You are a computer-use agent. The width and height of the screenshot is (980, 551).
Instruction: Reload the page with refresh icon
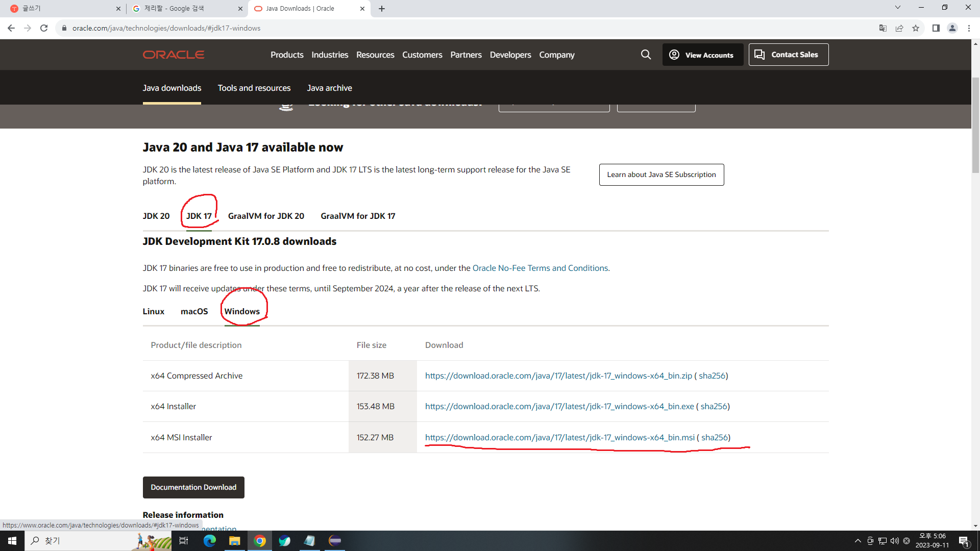[x=44, y=28]
